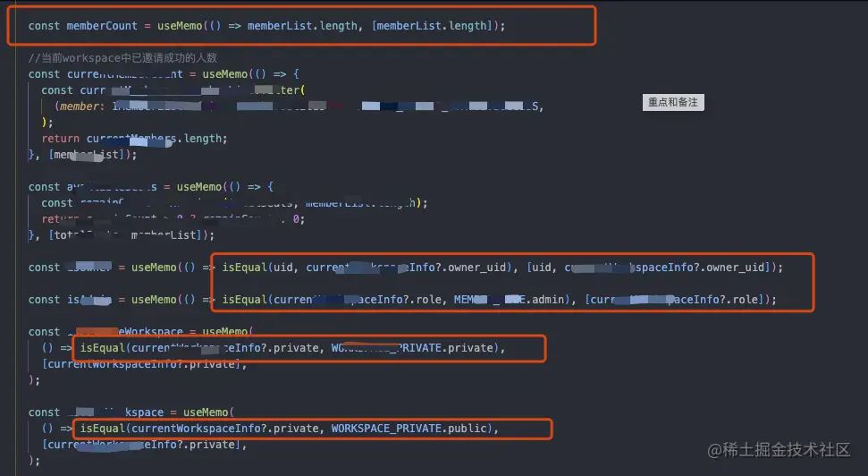
Task: Click [memberList.length] dependency array on first line
Action: [433, 26]
